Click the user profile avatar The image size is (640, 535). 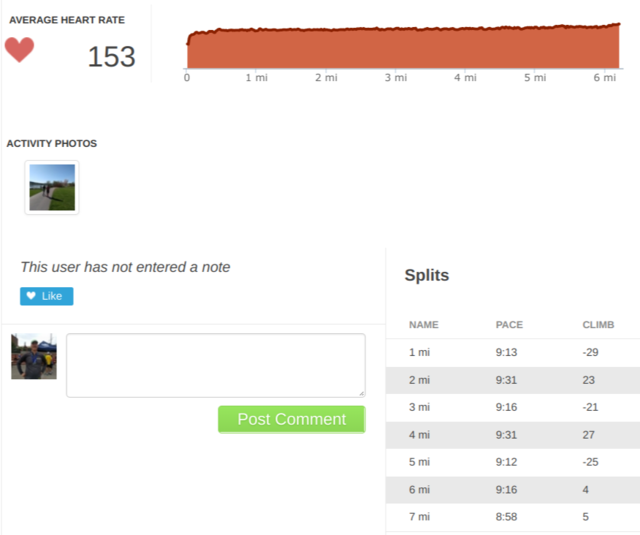click(x=34, y=357)
